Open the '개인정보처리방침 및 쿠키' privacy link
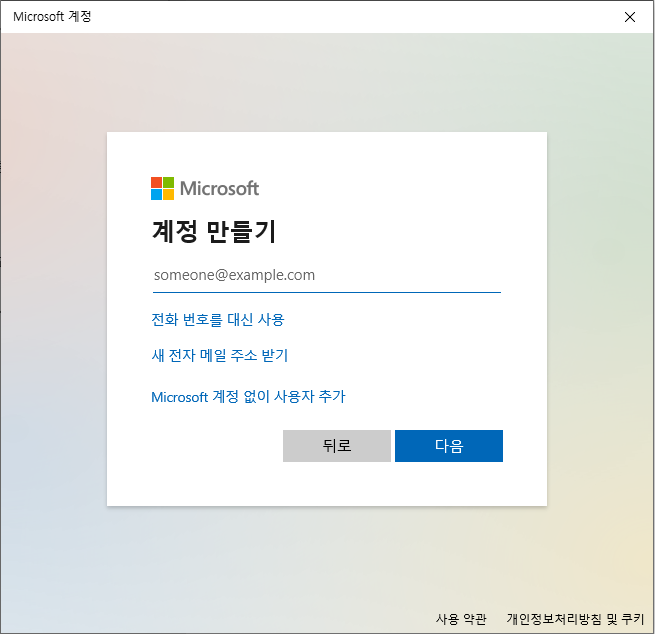The height and width of the screenshot is (634, 655). tap(576, 619)
